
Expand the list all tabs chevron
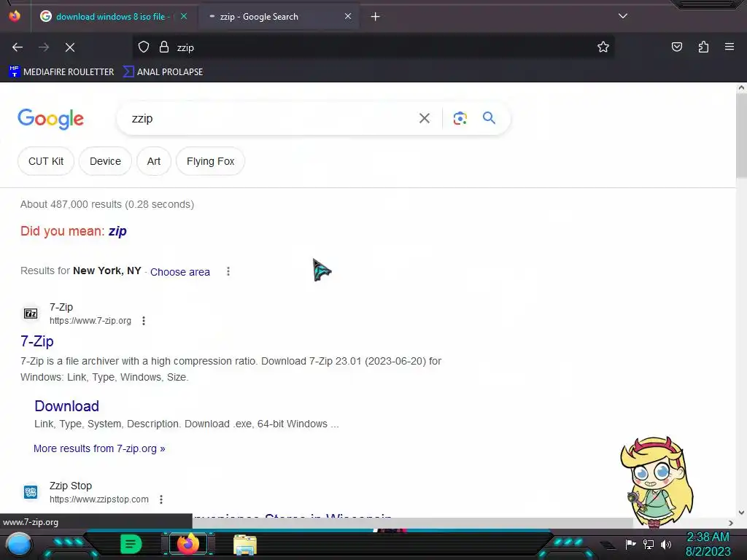pyautogui.click(x=623, y=16)
